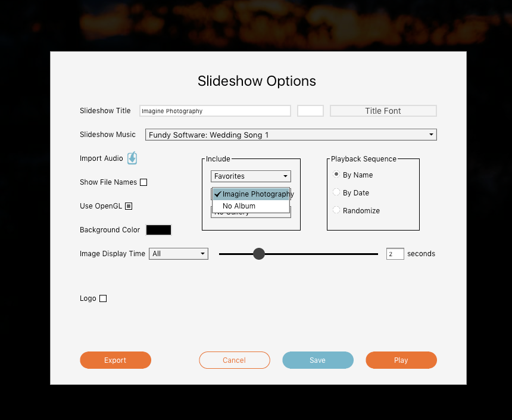The image size is (512, 420).
Task: Enable the Show File Names checkbox
Action: [143, 182]
